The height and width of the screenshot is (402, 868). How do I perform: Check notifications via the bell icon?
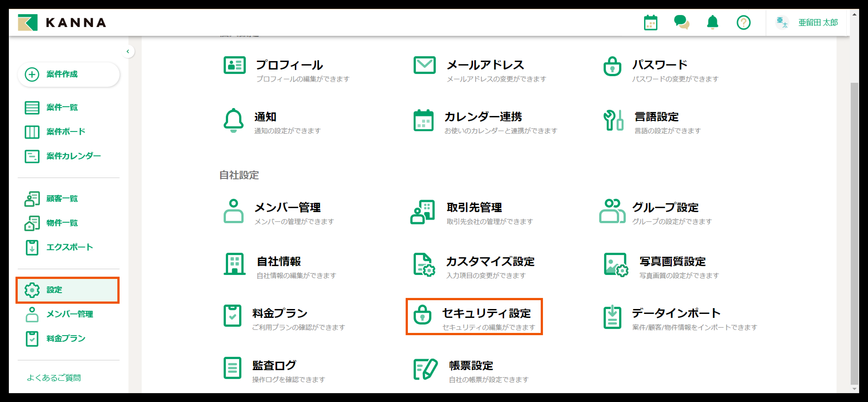pyautogui.click(x=712, y=23)
